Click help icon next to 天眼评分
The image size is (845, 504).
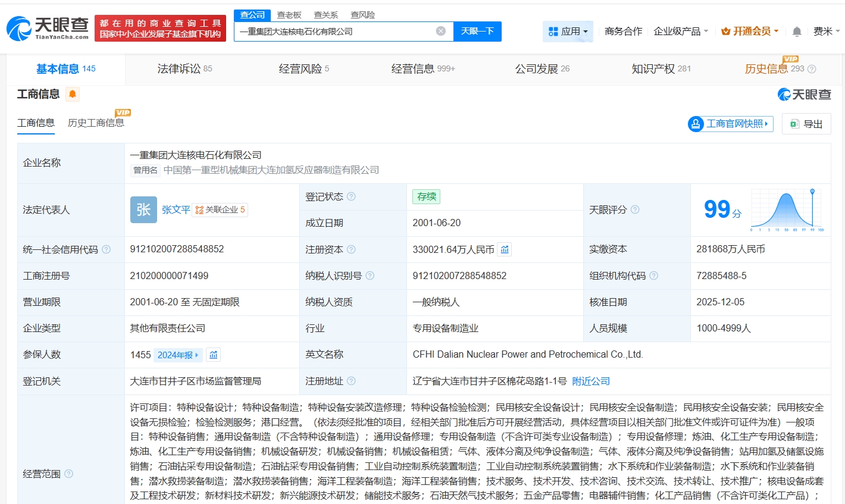[635, 209]
